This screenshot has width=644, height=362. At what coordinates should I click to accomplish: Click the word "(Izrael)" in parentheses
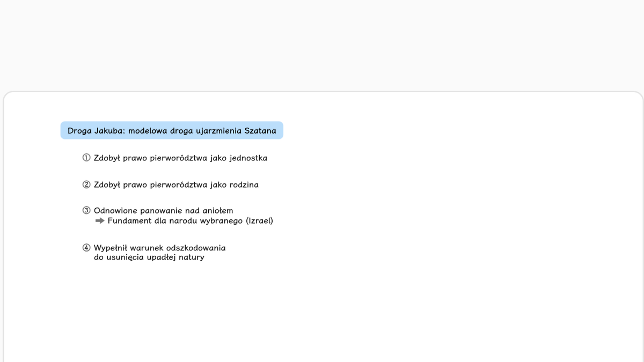[260, 221]
